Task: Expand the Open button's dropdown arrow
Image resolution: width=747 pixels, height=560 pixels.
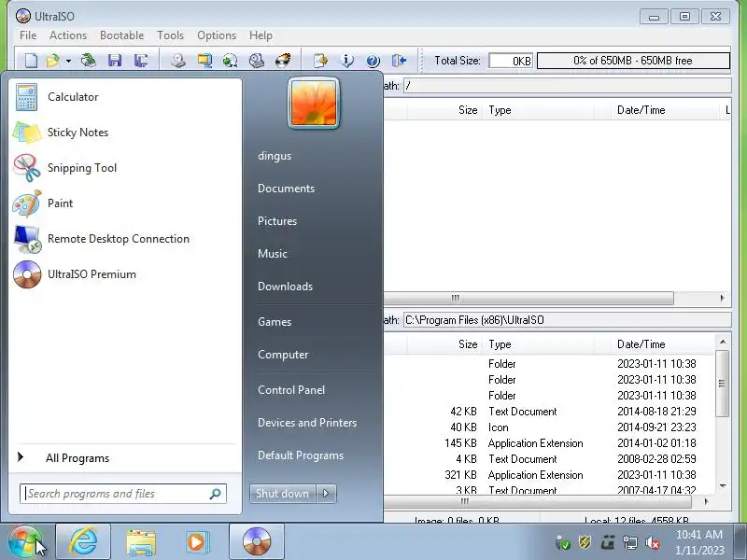Action: [x=68, y=61]
